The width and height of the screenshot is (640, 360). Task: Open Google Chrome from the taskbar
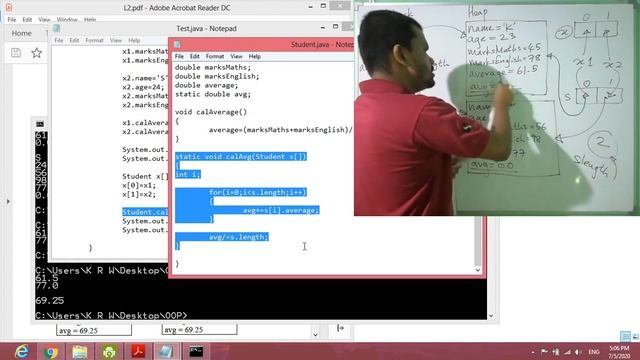pyautogui.click(x=51, y=352)
